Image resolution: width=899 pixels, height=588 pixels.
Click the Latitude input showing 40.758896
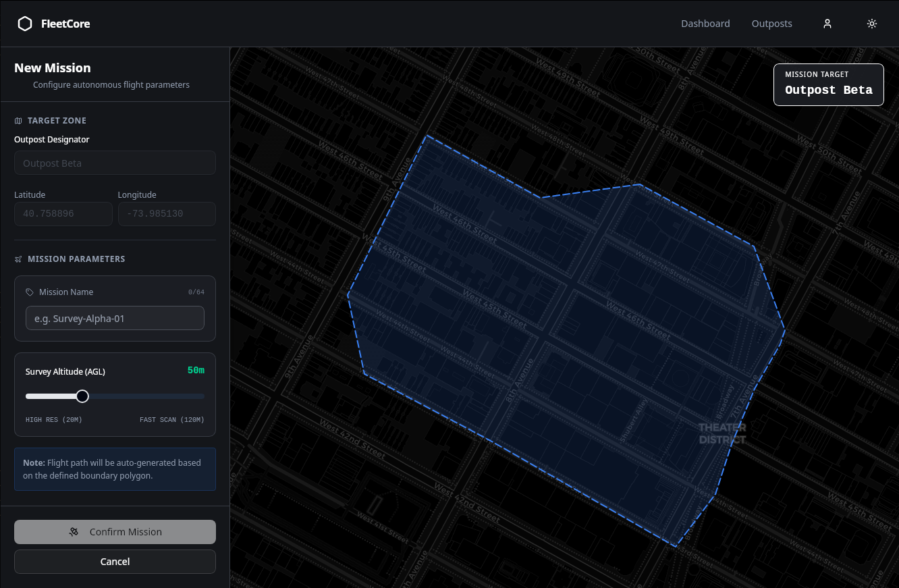pos(63,213)
